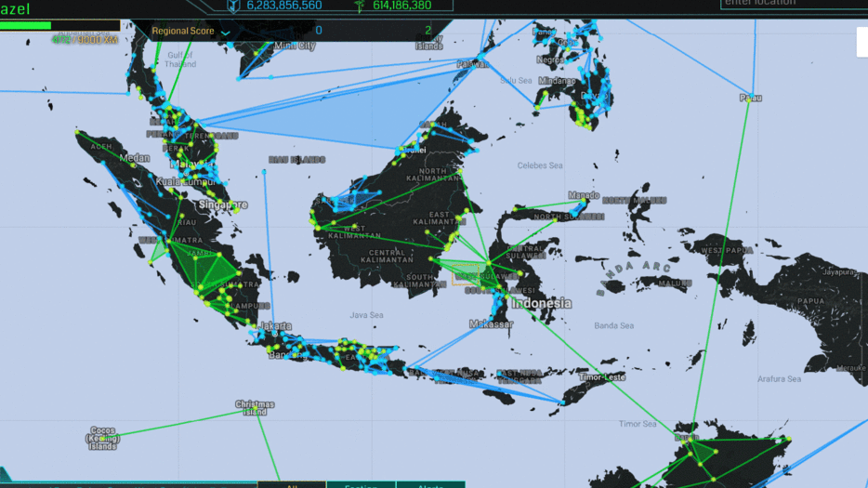Focus the enter location search field

[793, 4]
